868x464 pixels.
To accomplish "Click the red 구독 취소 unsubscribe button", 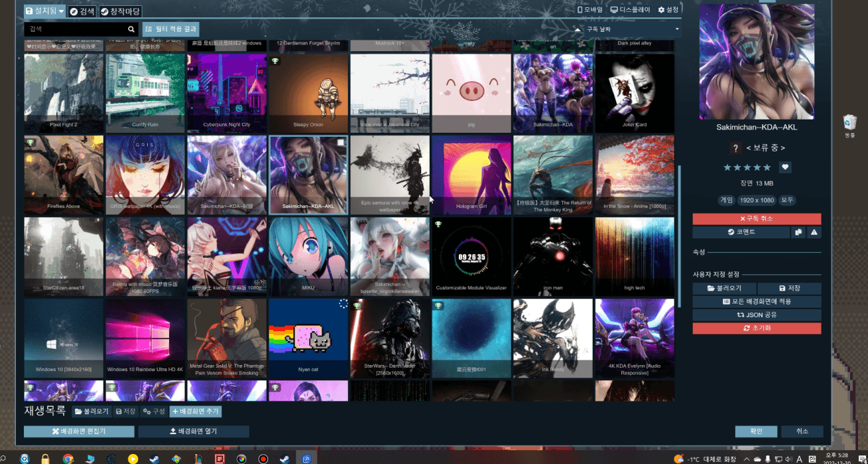I will pos(757,219).
